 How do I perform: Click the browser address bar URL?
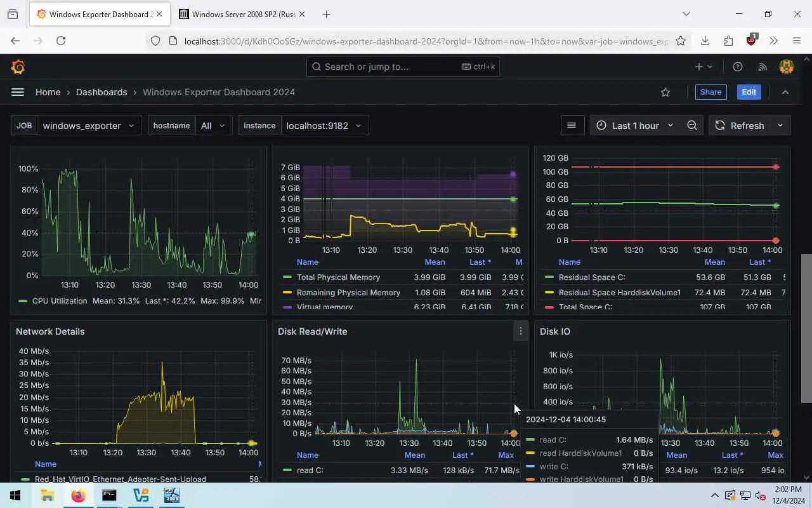pyautogui.click(x=426, y=41)
